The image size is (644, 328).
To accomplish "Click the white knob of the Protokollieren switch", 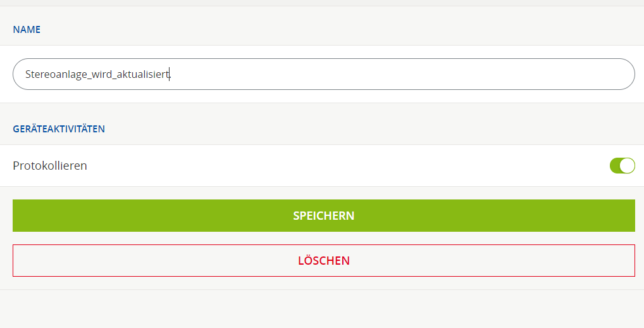I will click(627, 166).
